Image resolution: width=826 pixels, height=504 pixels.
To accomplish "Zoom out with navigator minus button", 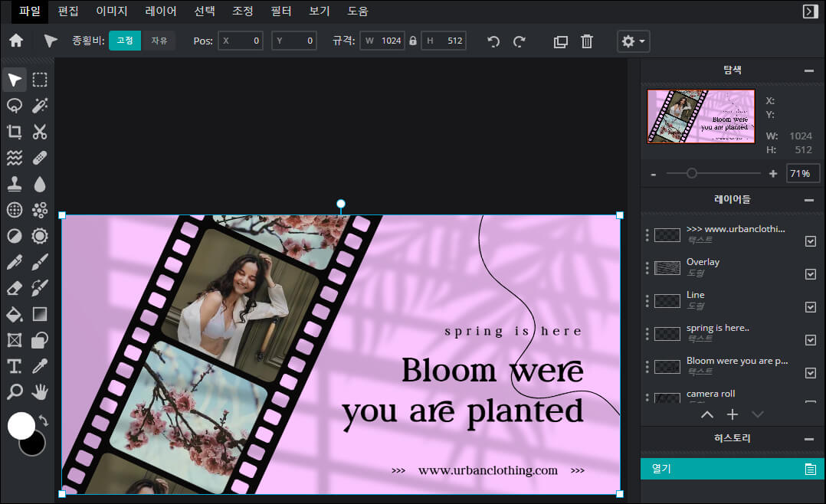I will pos(654,175).
